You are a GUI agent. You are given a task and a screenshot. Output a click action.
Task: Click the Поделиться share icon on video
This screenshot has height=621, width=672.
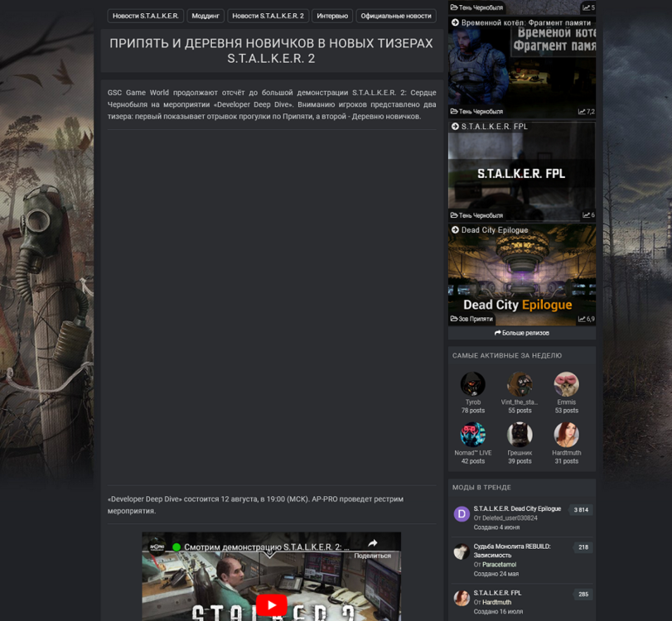(x=372, y=548)
